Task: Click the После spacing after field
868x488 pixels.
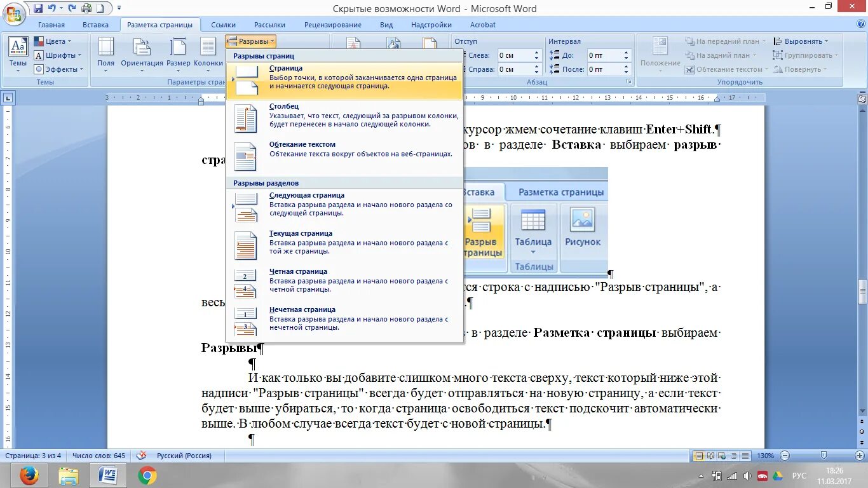Action: click(604, 69)
